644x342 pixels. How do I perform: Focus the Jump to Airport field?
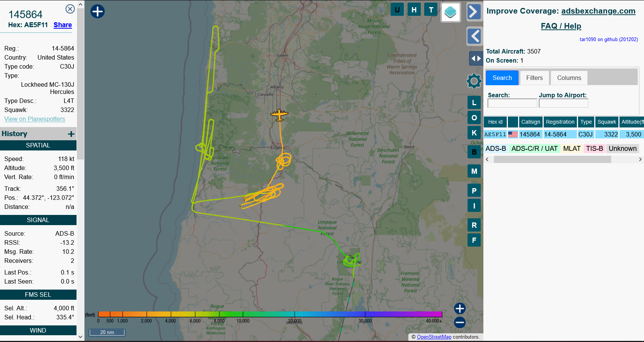(563, 103)
